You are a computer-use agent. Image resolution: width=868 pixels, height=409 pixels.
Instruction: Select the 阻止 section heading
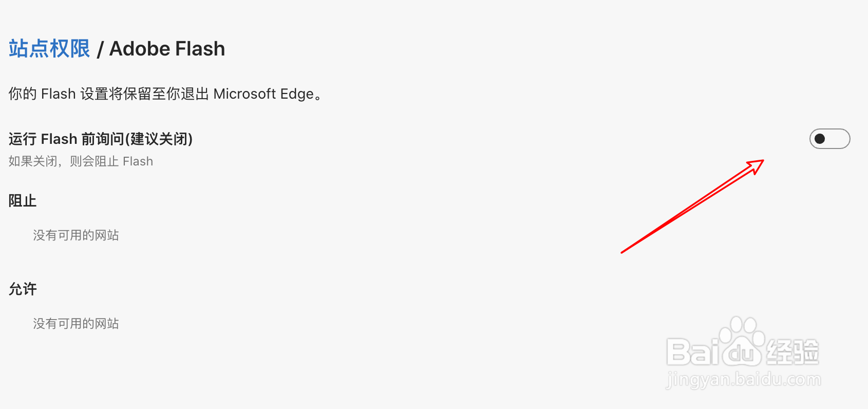pos(23,201)
